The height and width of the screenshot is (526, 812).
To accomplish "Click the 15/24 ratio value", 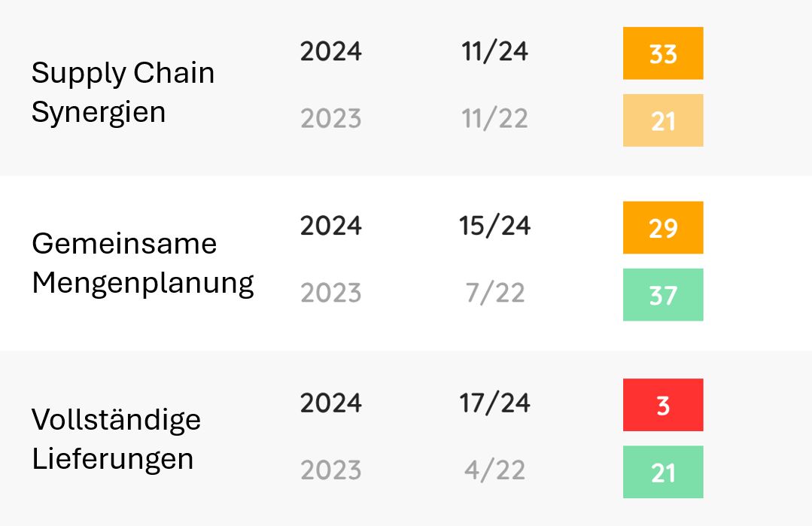I will click(494, 225).
